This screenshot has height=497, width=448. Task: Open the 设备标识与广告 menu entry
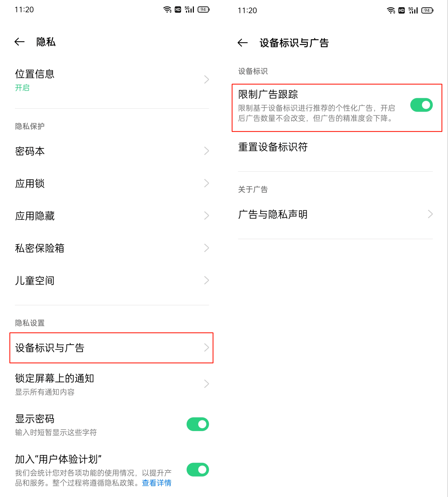click(111, 348)
